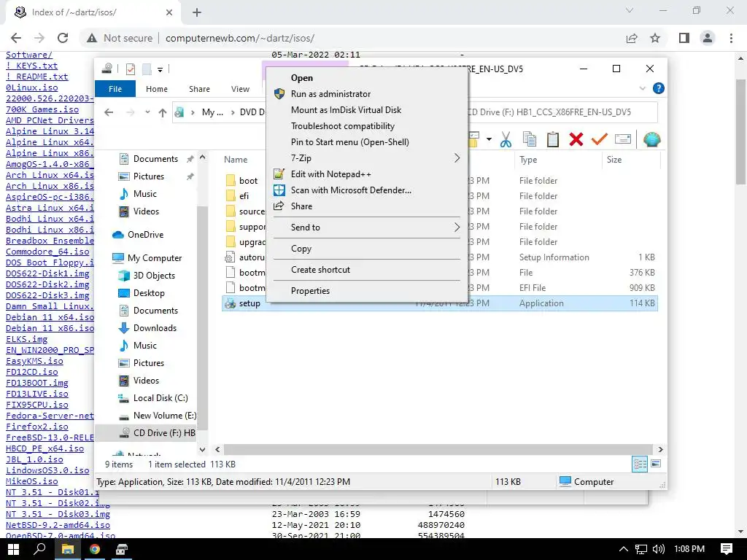Open the 0Linux.iso link
The image size is (747, 560).
[x=32, y=87]
